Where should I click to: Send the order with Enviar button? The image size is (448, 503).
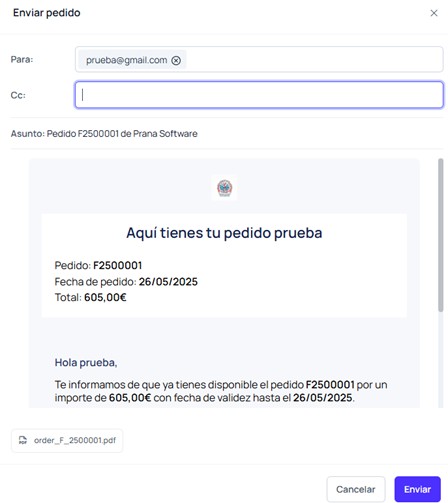417,489
